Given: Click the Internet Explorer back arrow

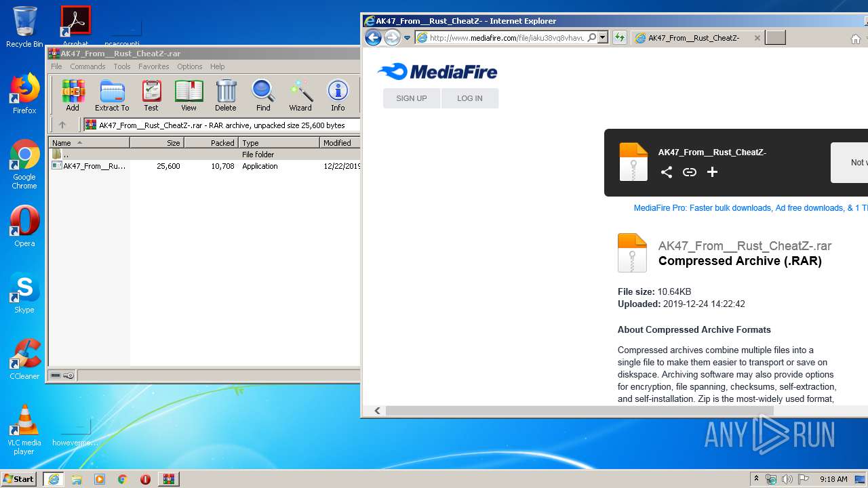Looking at the screenshot, I should 373,38.
